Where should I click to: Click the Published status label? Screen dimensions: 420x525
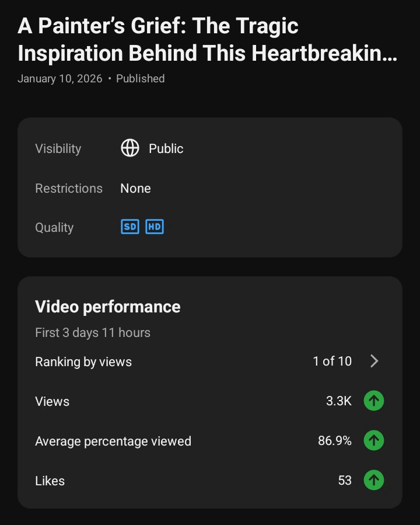click(x=140, y=78)
